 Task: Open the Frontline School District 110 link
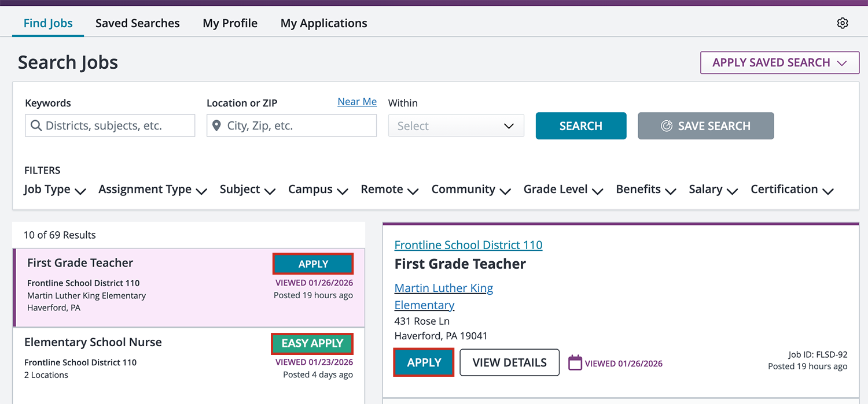click(x=468, y=244)
